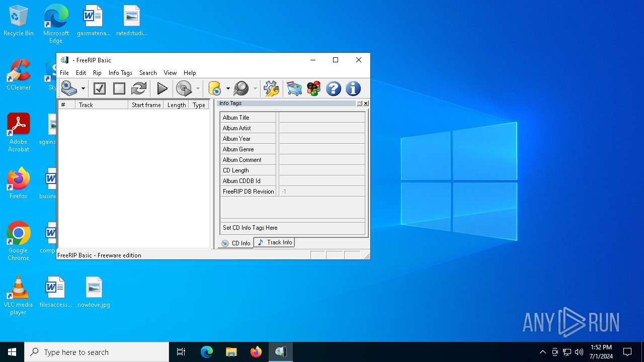Open VLC media player desktop shortcut
644x362 pixels.
[x=19, y=296]
